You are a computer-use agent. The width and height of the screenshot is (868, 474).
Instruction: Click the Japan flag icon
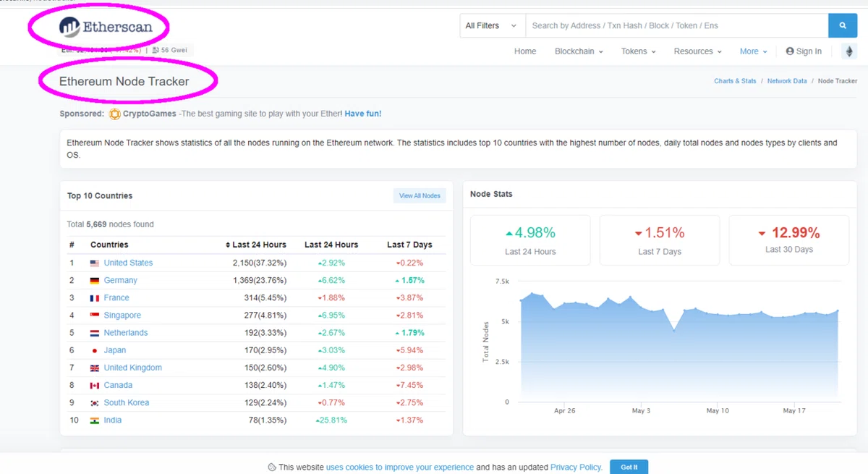click(x=95, y=350)
